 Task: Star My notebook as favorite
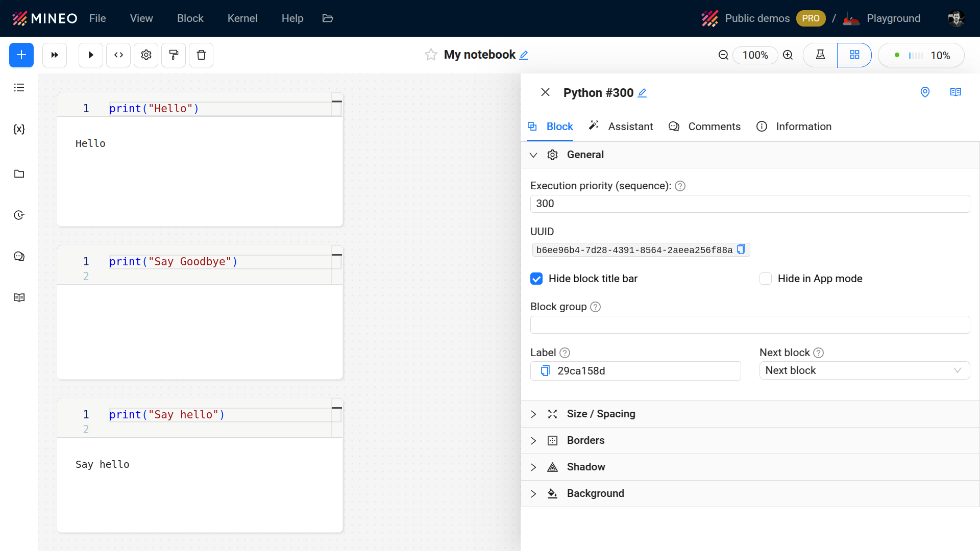[x=431, y=55]
